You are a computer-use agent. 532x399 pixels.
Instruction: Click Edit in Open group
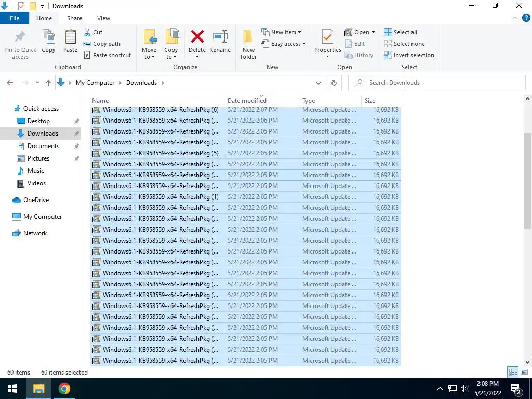coord(355,44)
